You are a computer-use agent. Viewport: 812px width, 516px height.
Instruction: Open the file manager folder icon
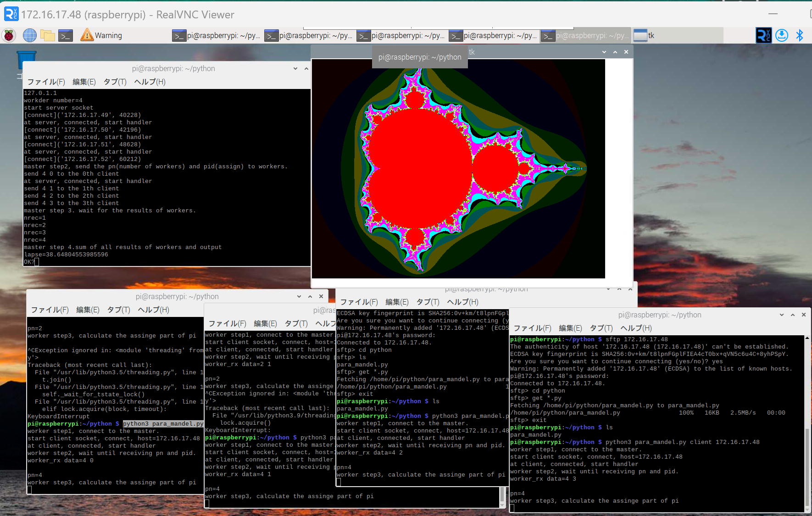click(47, 35)
